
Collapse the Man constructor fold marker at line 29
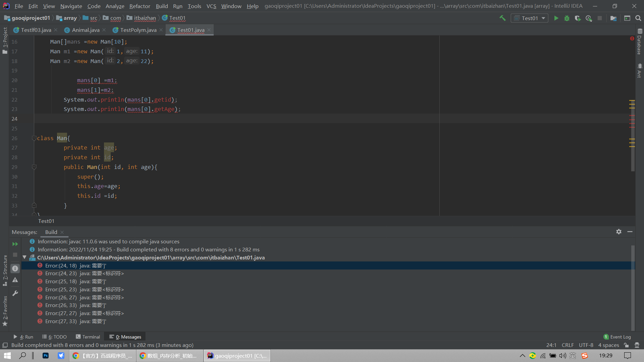click(34, 167)
